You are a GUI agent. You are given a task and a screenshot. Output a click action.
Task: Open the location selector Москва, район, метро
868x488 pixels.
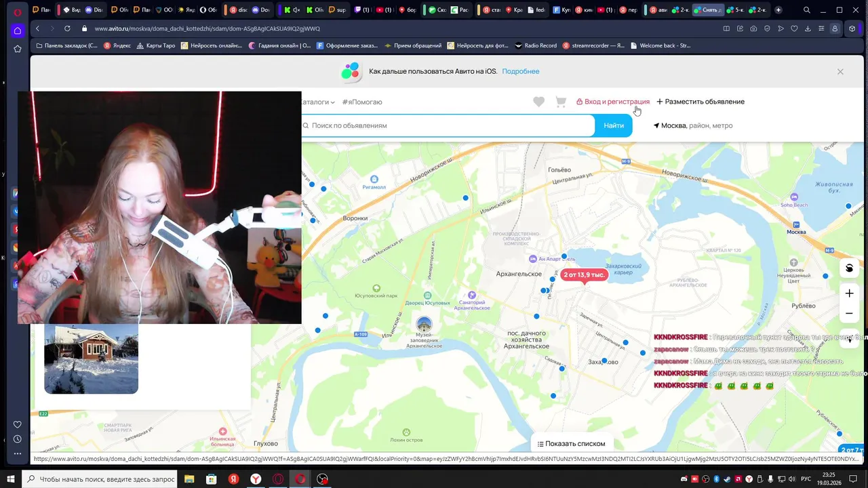(x=693, y=125)
